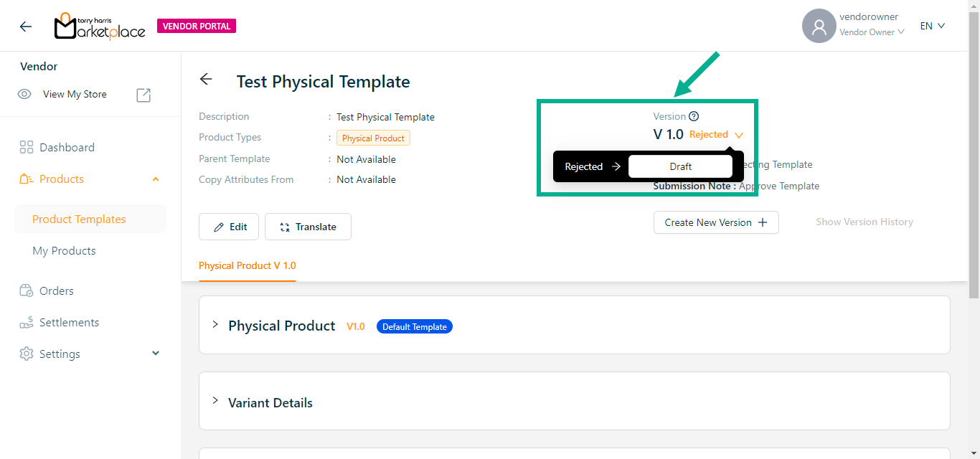Click the eye icon beside View My Store
This screenshot has height=459, width=980.
(x=24, y=94)
